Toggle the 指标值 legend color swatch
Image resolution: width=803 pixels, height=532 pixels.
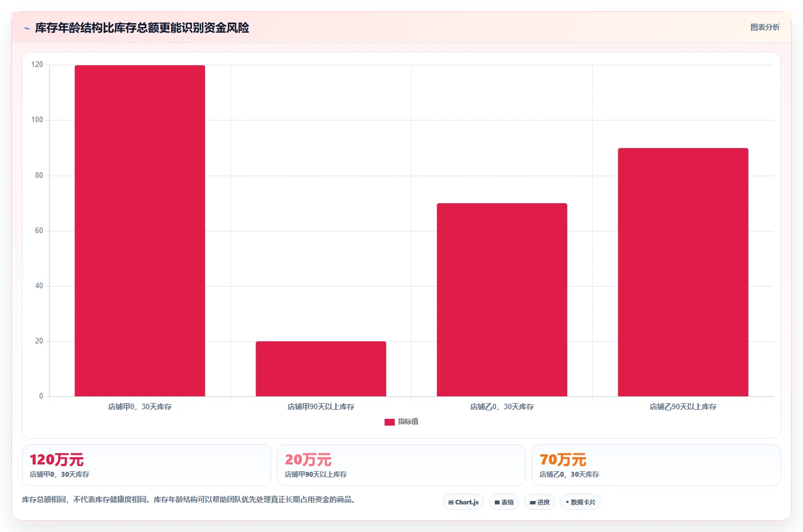coord(390,422)
